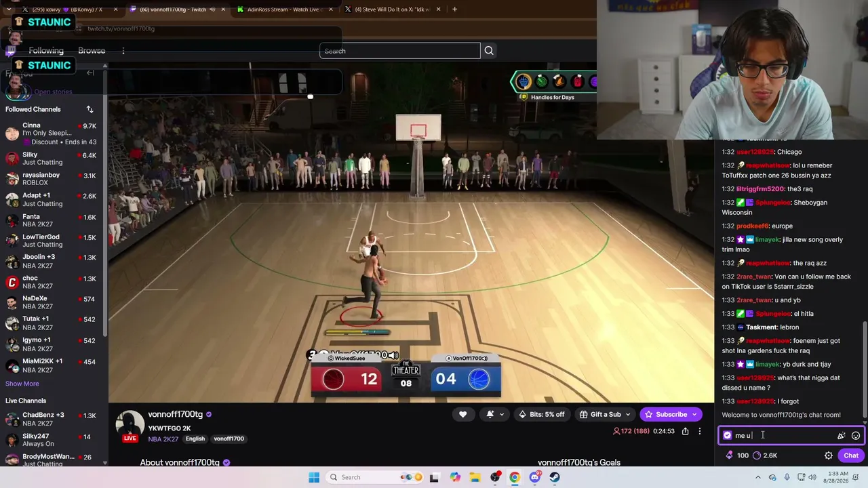Click the Bits: 5% off button
868x488 pixels.
click(x=542, y=414)
